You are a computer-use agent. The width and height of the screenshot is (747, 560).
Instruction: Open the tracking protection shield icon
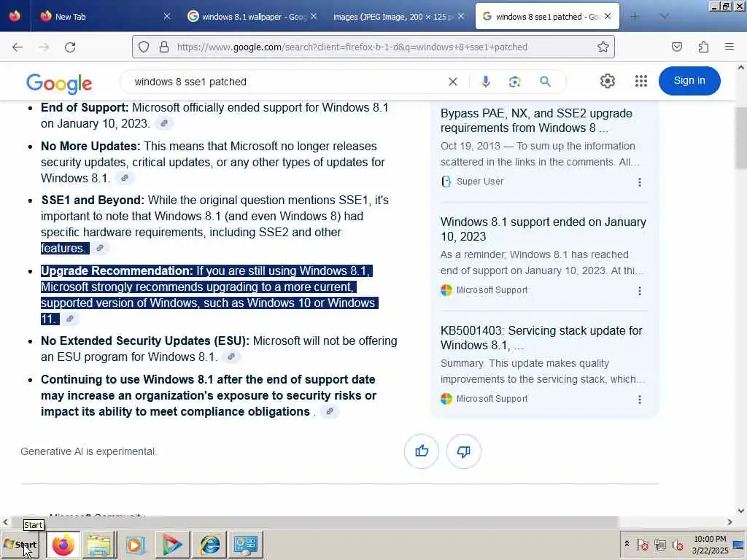144,47
